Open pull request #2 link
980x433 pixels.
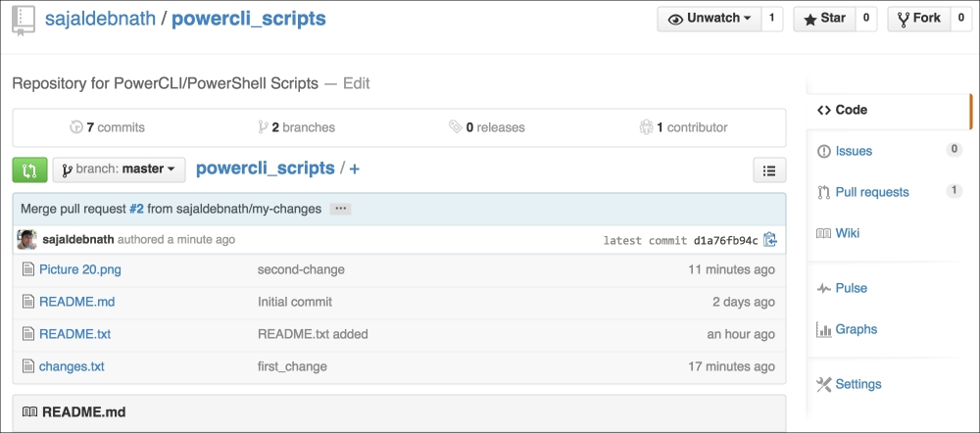(136, 210)
